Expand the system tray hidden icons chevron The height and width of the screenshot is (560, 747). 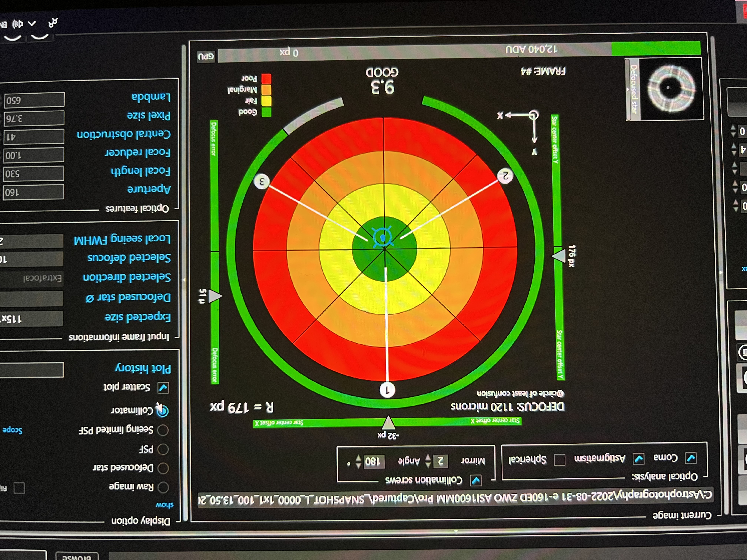32,23
